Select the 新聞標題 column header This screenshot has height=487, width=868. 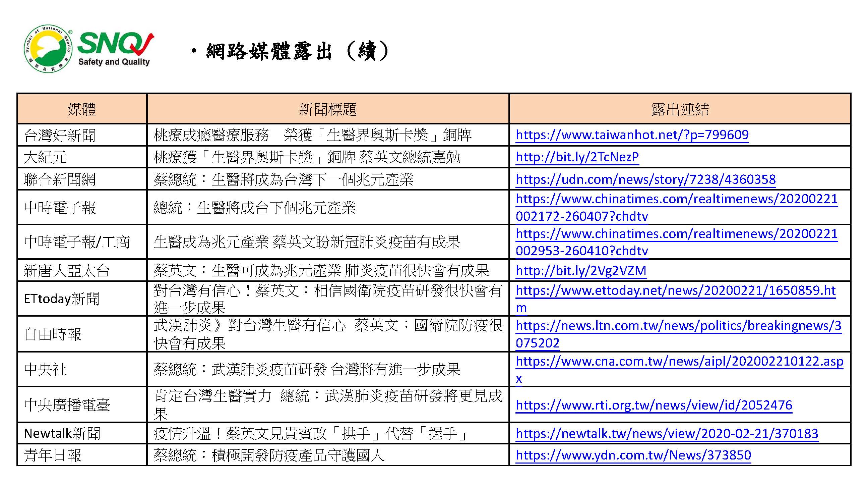pos(328,109)
